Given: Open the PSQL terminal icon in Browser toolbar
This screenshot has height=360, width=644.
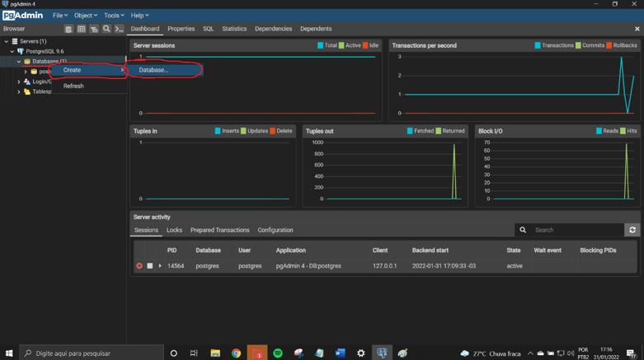Looking at the screenshot, I should (119, 29).
